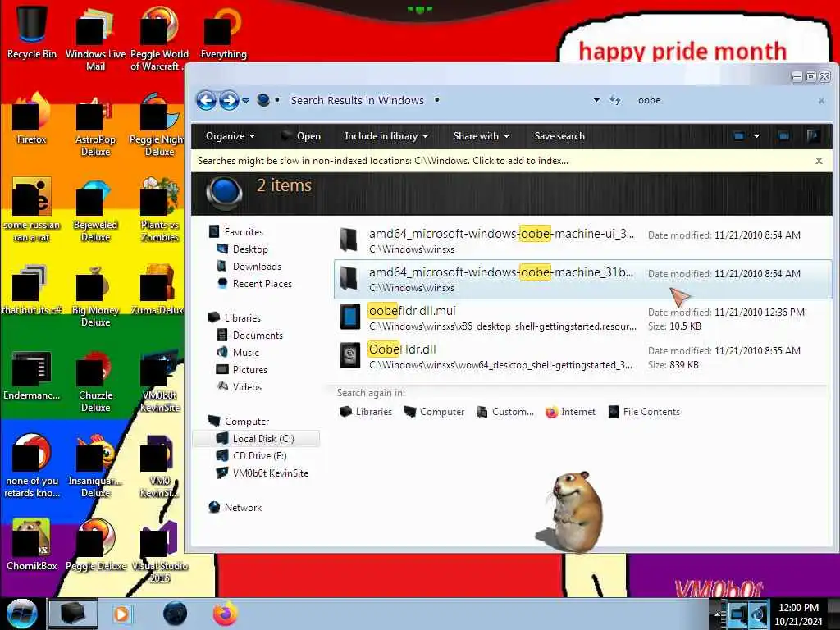Open the ChomikBox desktop icon
This screenshot has height=630, width=840.
pos(32,545)
